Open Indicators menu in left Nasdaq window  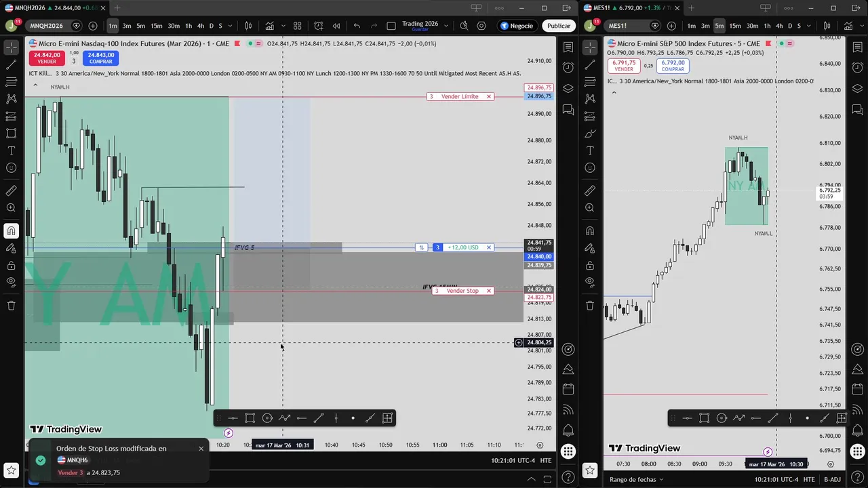pyautogui.click(x=270, y=26)
